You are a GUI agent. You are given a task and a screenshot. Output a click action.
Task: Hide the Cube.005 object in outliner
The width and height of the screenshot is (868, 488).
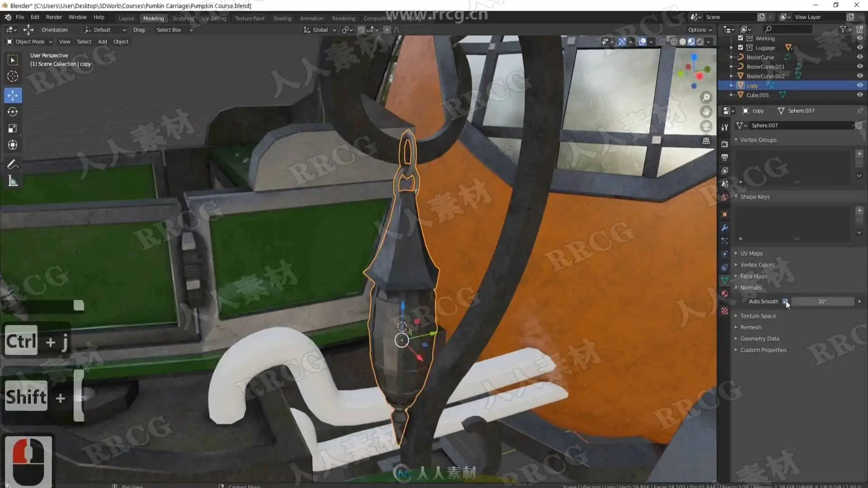click(860, 95)
